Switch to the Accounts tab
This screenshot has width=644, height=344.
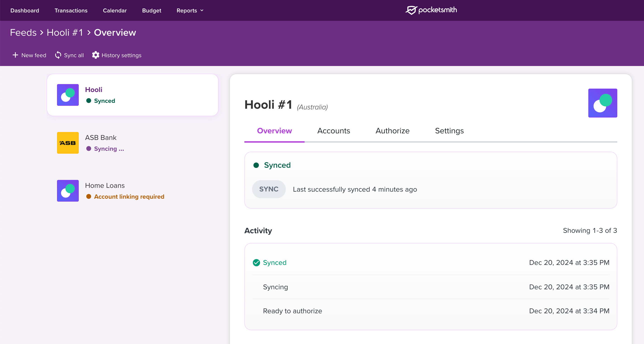click(334, 131)
